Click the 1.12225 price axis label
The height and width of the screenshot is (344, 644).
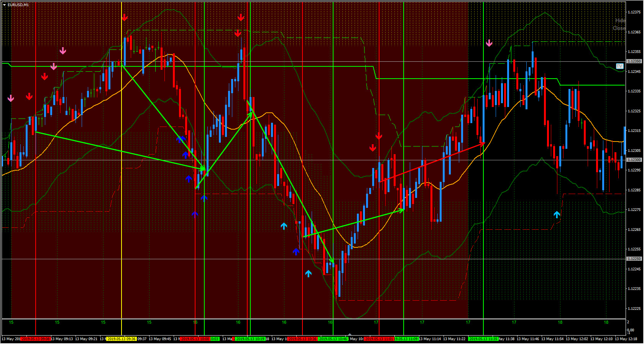(634, 308)
